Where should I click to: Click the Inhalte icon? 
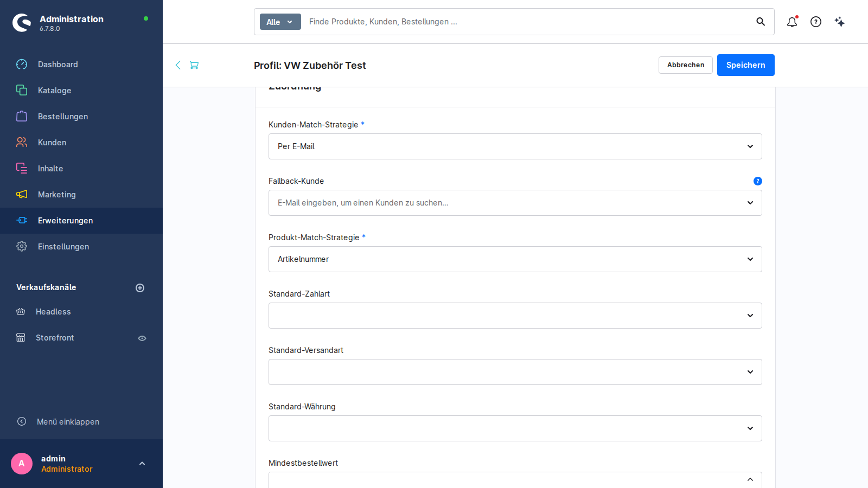coord(22,169)
